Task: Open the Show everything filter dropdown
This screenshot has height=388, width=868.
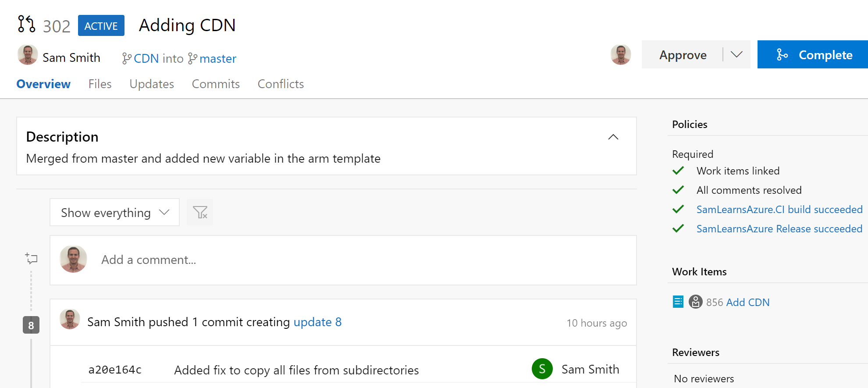Action: pos(114,213)
